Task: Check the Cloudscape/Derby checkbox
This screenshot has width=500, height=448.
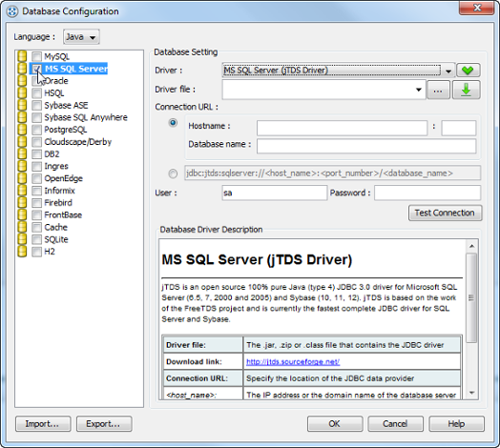Action: pyautogui.click(x=36, y=142)
